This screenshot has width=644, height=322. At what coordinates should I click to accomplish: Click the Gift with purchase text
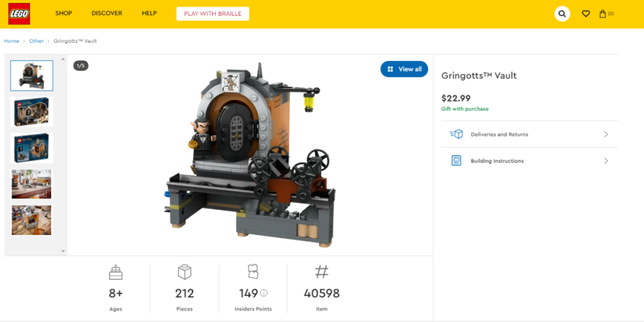click(465, 109)
